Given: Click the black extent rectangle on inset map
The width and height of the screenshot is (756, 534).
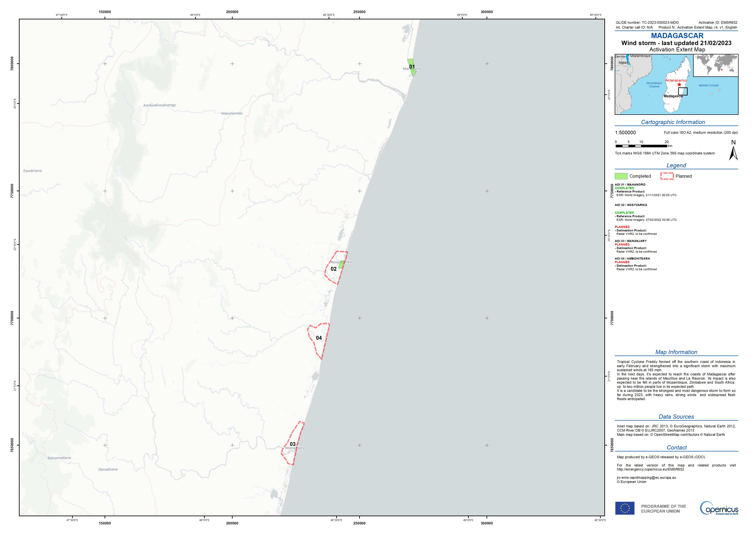Looking at the screenshot, I should tap(683, 91).
